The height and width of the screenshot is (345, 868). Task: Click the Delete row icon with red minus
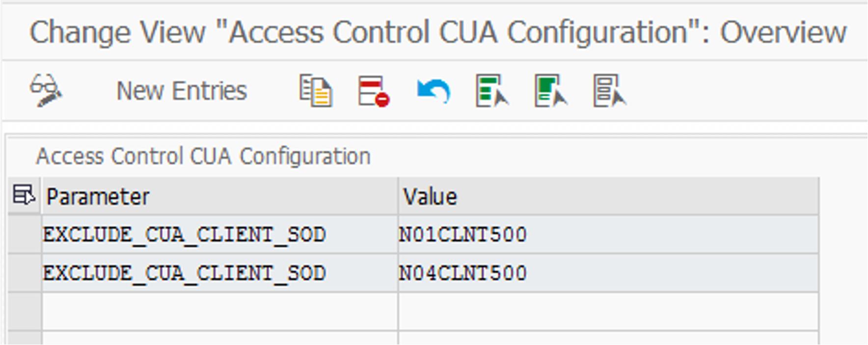pyautogui.click(x=374, y=91)
